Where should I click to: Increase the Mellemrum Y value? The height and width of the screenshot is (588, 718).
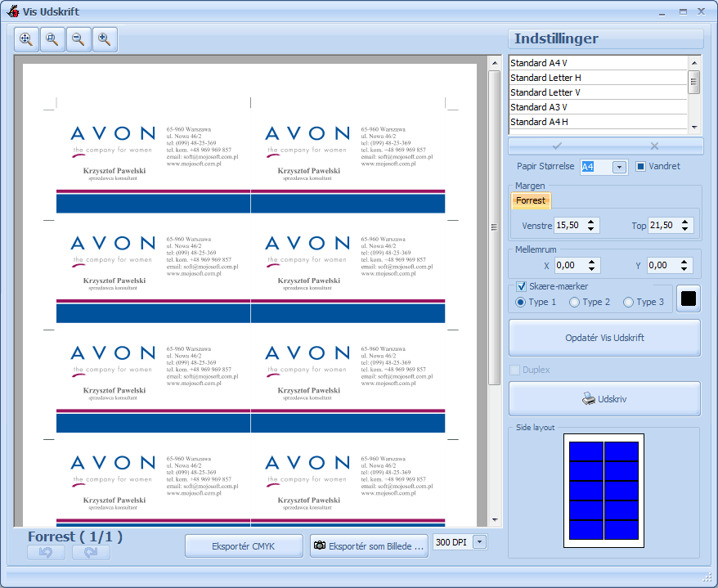[x=684, y=262]
